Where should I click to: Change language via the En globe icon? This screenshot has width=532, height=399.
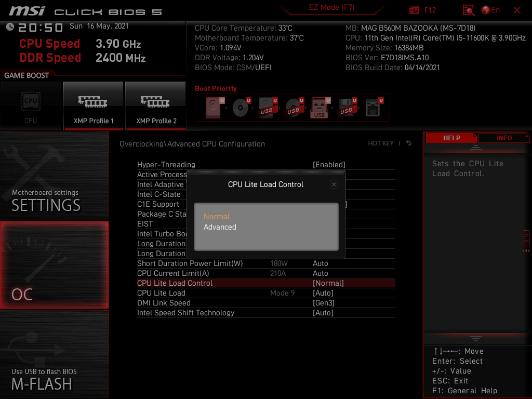tap(490, 10)
